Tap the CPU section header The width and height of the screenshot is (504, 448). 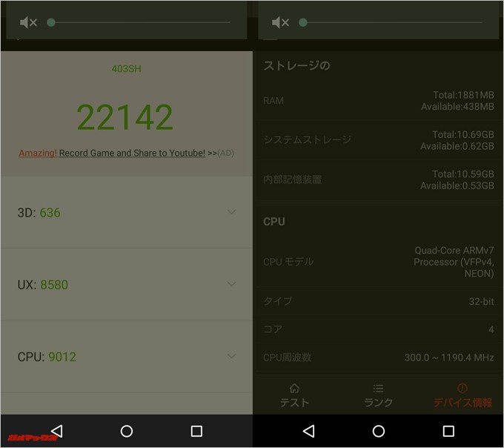click(273, 222)
